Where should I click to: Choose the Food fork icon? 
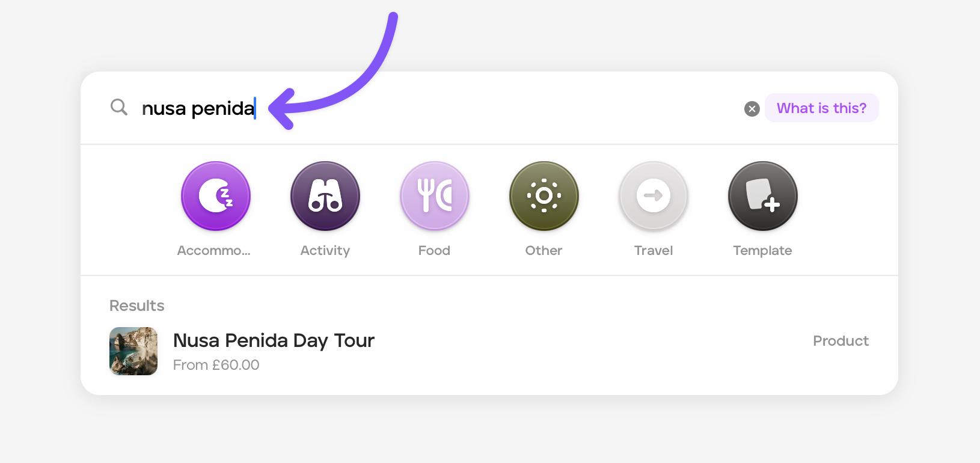point(434,196)
